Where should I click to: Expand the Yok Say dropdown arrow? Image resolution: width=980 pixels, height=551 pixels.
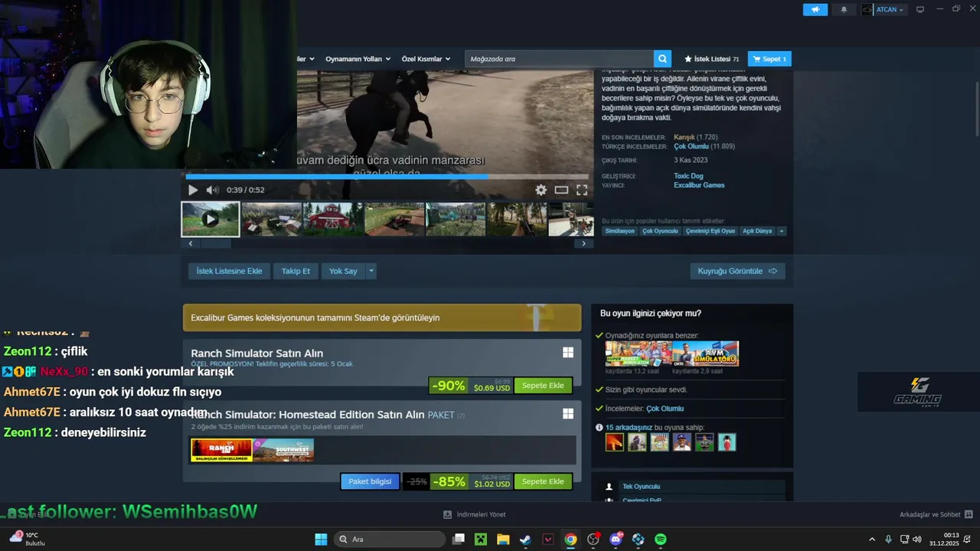click(371, 271)
